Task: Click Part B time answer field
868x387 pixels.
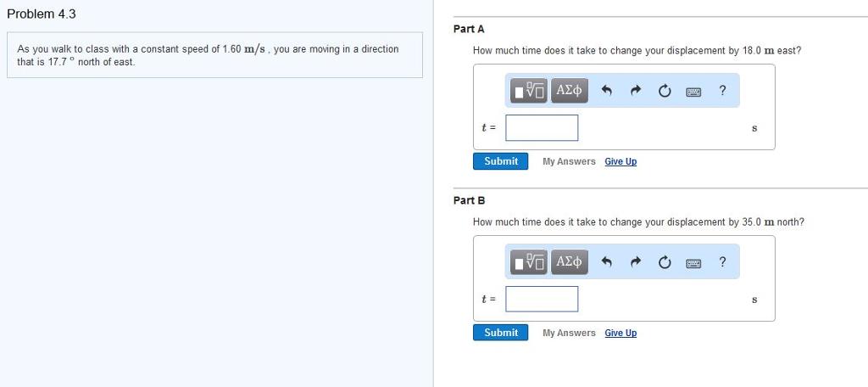Action: click(x=542, y=300)
